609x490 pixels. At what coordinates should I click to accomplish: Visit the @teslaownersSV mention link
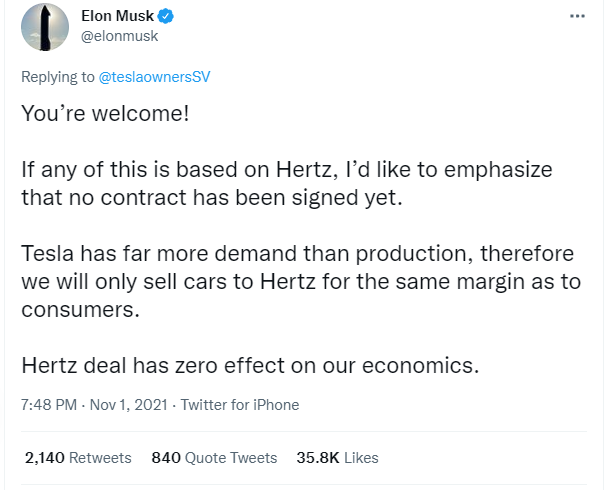coord(154,77)
